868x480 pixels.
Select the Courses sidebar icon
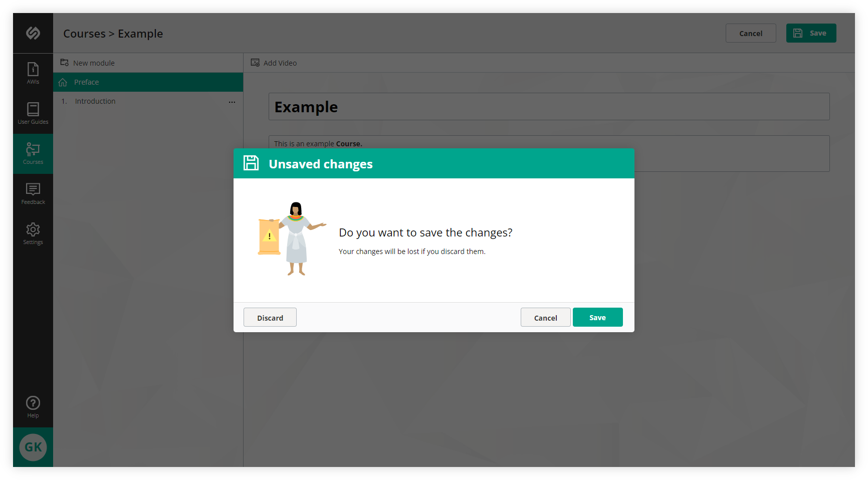click(x=33, y=153)
